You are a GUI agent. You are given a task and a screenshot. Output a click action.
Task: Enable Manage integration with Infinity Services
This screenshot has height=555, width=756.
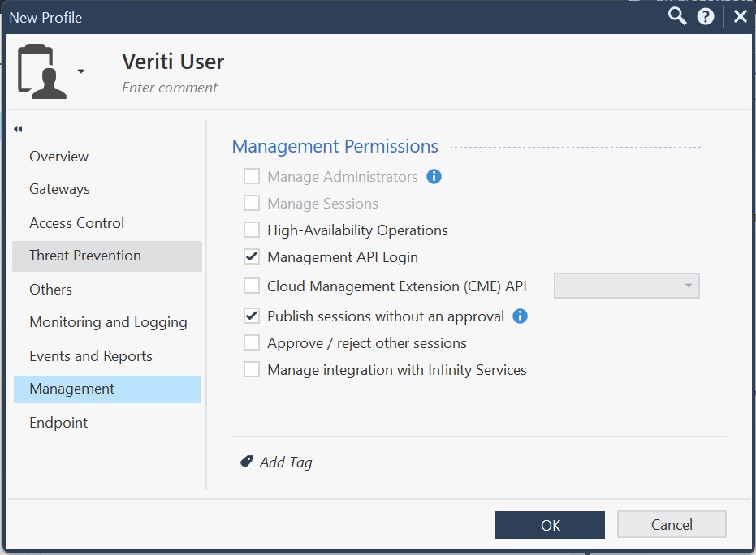pyautogui.click(x=252, y=369)
